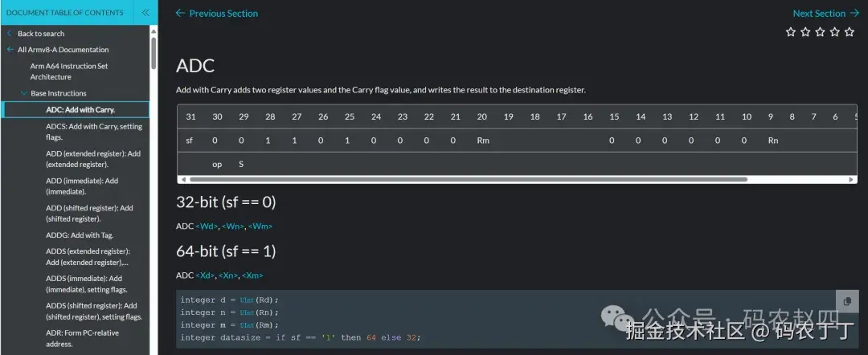Click the Back to search arrow
The width and height of the screenshot is (868, 355).
pyautogui.click(x=10, y=34)
